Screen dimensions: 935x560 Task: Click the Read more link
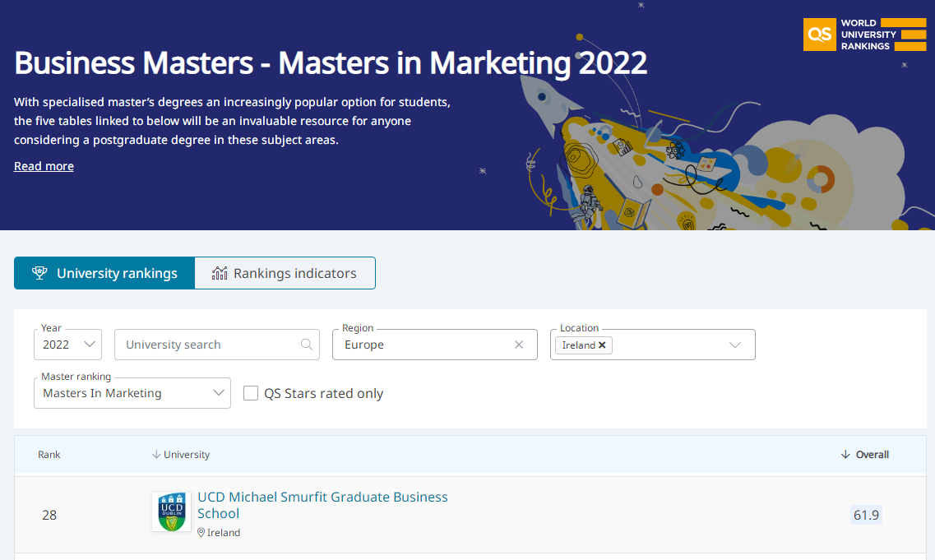click(x=44, y=166)
